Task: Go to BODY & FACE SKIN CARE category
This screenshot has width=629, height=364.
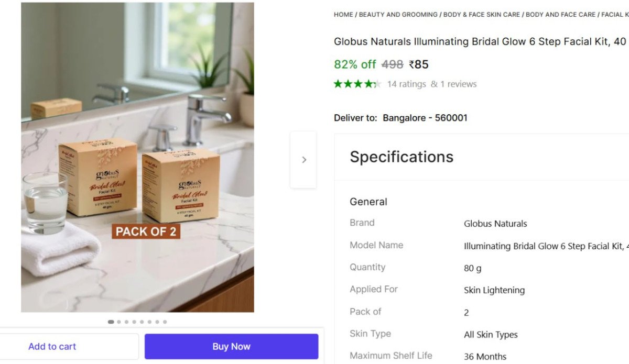Action: [x=482, y=15]
